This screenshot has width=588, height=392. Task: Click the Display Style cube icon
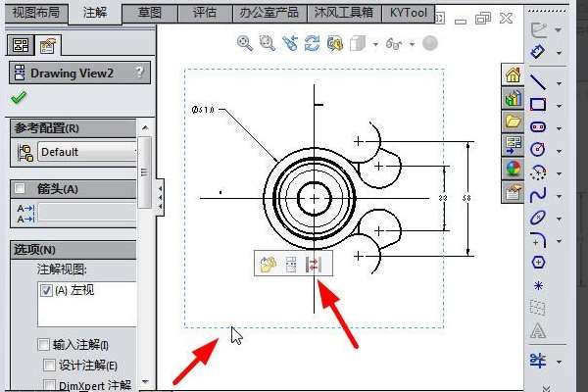tap(358, 43)
